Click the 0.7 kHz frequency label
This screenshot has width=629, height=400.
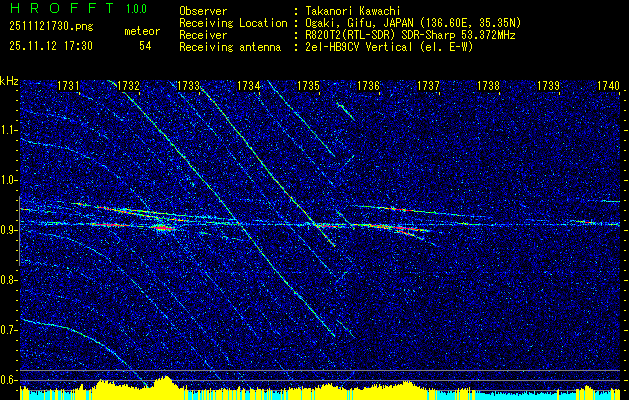click(10, 330)
